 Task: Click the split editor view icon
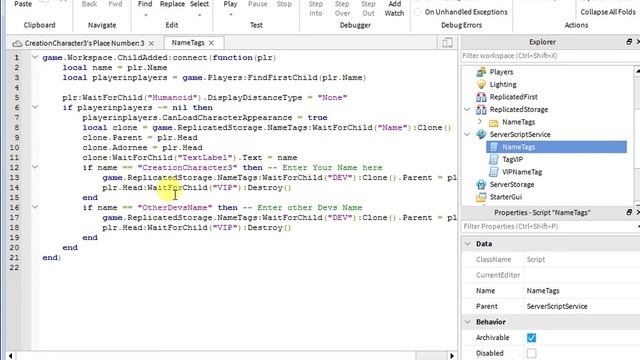coord(447,42)
